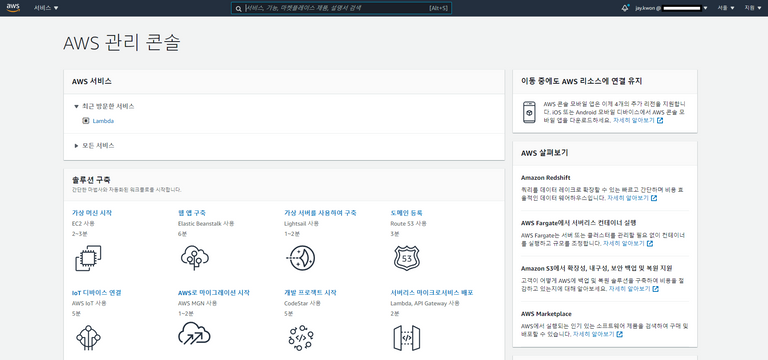Click the AWS IoT device icon
Screen dimensions: 768x360
point(88,337)
